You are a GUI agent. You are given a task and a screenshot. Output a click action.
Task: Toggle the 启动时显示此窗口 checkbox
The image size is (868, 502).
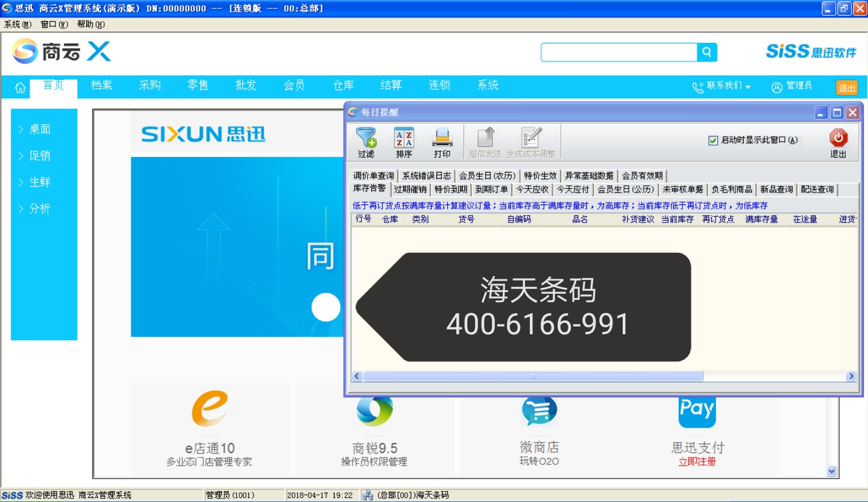[713, 141]
